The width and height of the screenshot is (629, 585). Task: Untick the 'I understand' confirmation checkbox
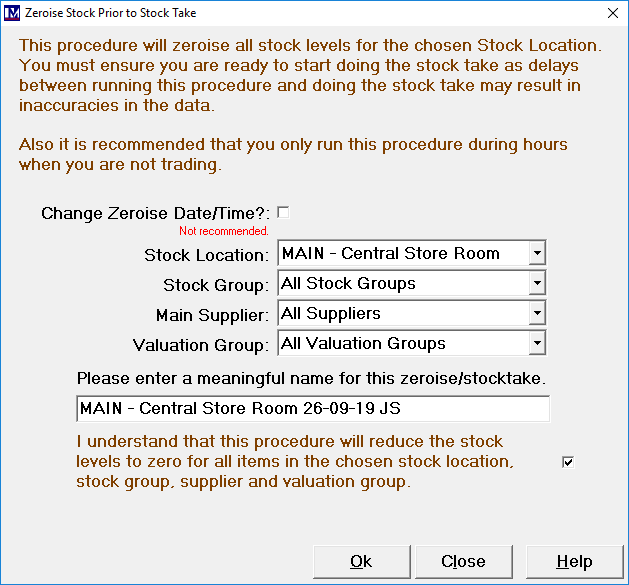point(568,461)
